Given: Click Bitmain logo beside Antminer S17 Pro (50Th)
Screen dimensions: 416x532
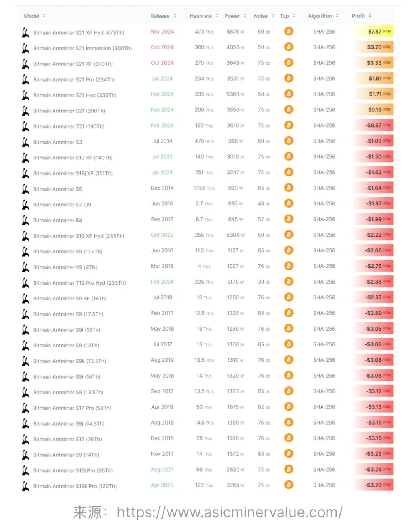Looking at the screenshot, I should pyautogui.click(x=25, y=408).
